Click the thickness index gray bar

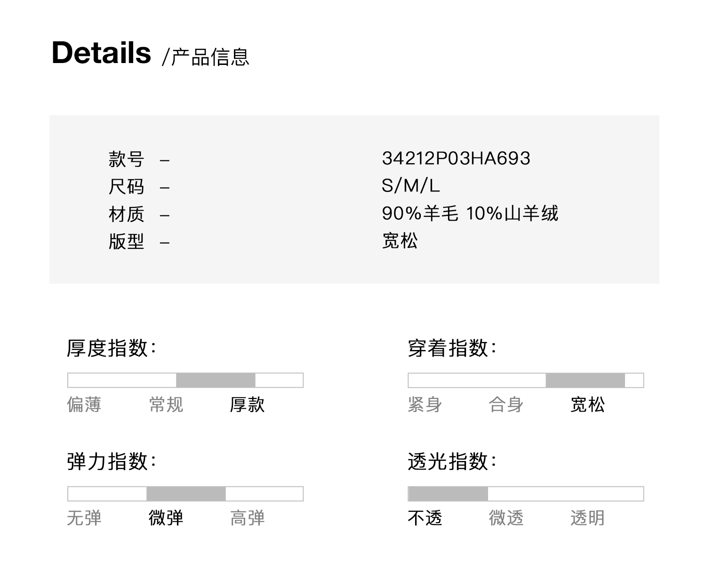tap(216, 380)
